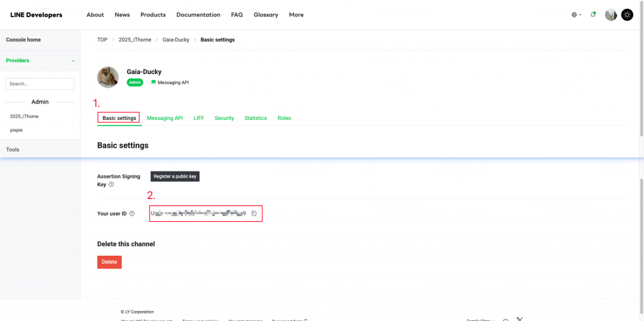Copy the user ID with copy icon
The width and height of the screenshot is (644, 321).
coord(254,214)
